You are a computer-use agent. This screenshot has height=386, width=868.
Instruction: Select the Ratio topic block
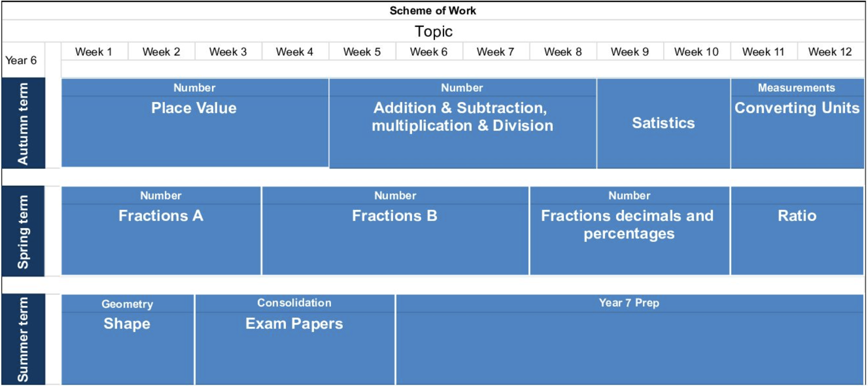click(797, 216)
